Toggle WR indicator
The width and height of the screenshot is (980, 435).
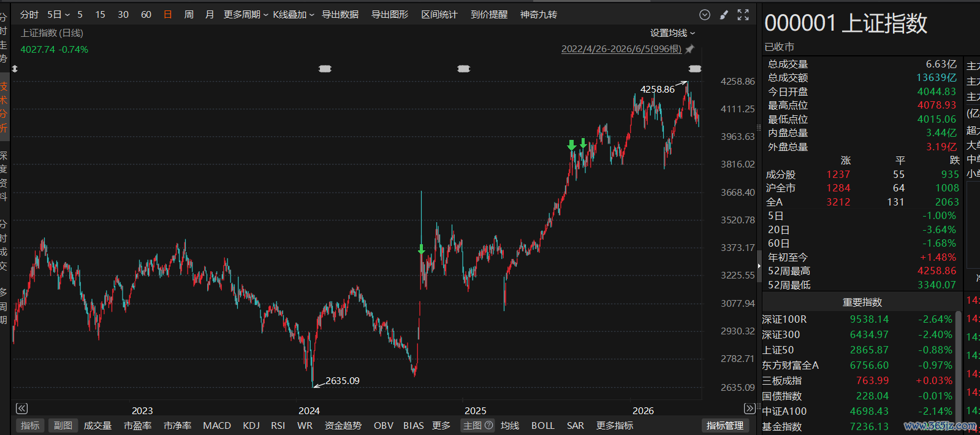(x=305, y=426)
